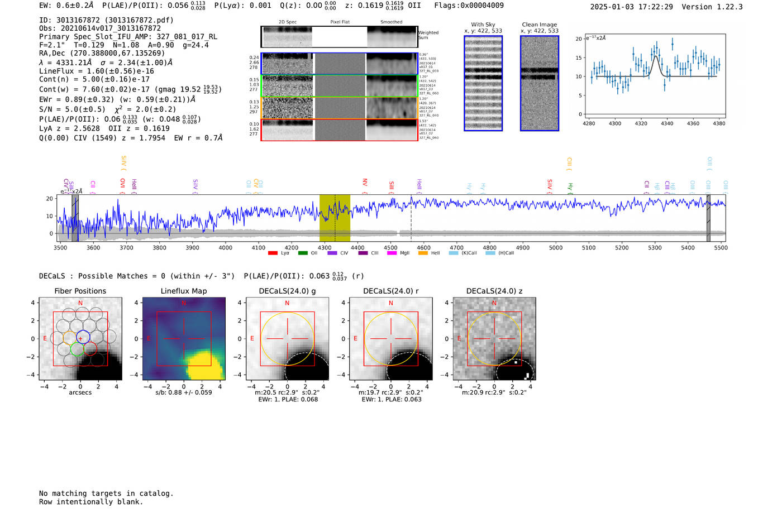Select the Weighted Sum 2D spectrum row
The width and height of the screenshot is (782, 532).
(x=339, y=37)
